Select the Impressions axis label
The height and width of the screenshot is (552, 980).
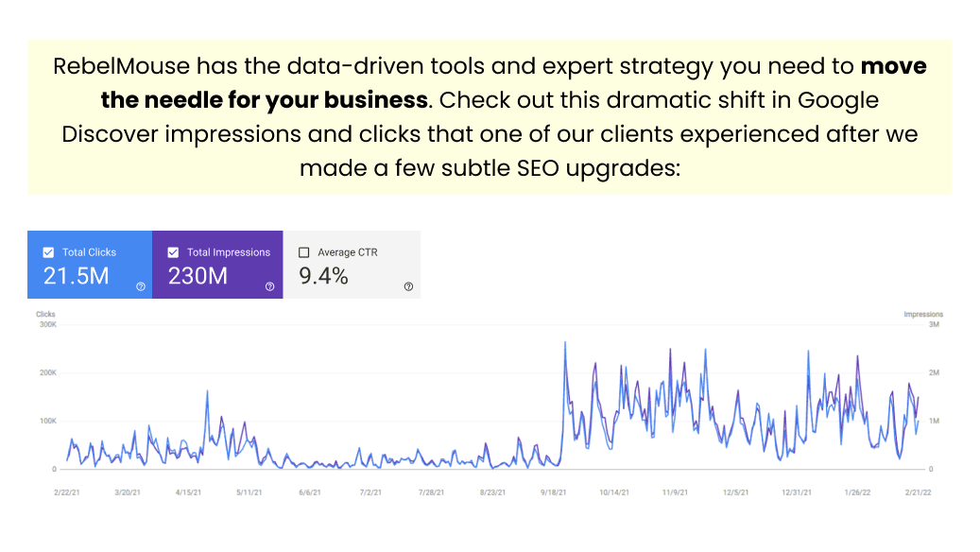point(922,314)
